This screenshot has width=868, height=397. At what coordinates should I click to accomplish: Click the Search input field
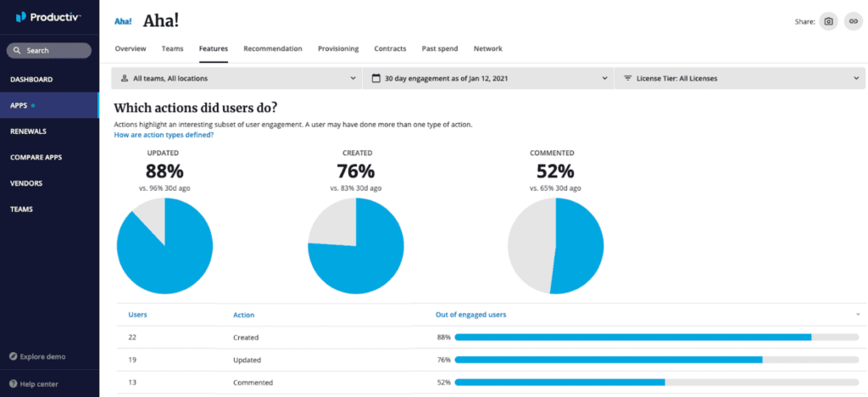(48, 50)
